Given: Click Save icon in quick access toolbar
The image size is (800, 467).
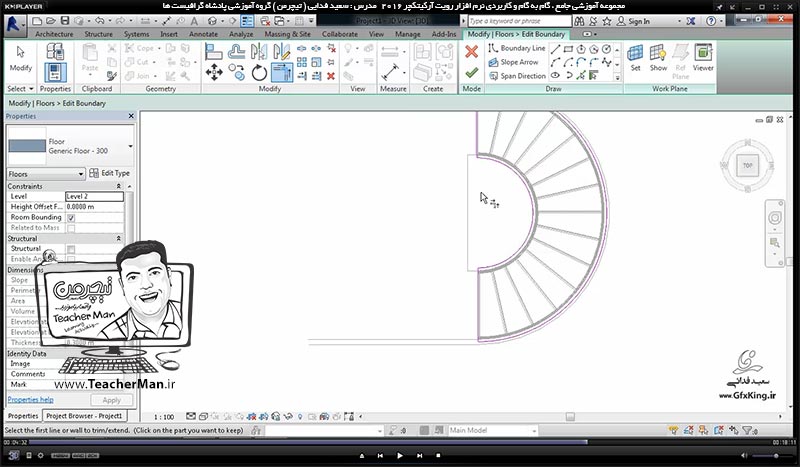Looking at the screenshot, I should point(65,21).
